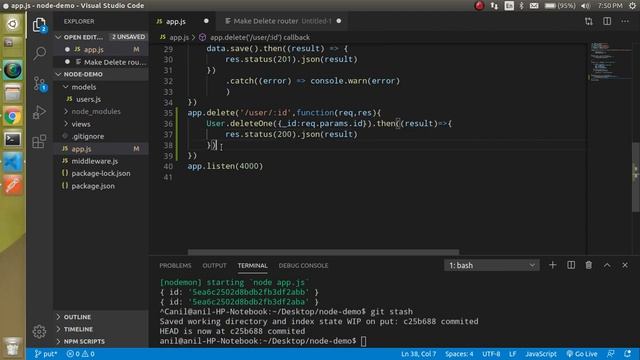The image size is (640, 360).
Task: Open middleware.js file
Action: (x=101, y=161)
